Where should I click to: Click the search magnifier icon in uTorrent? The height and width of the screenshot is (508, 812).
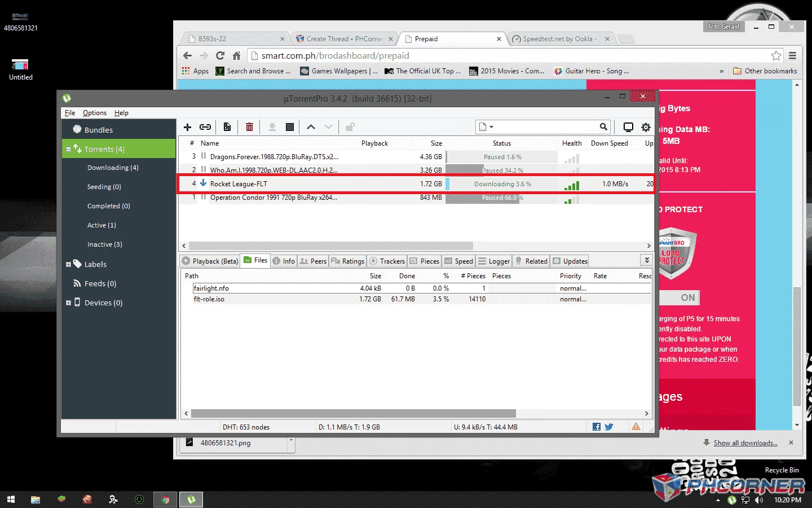tap(603, 127)
